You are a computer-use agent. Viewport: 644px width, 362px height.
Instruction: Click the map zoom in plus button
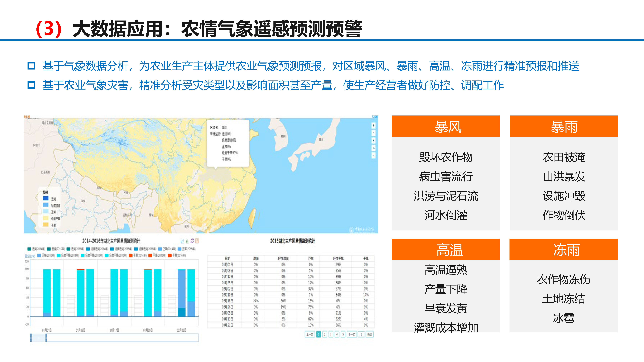374,125
